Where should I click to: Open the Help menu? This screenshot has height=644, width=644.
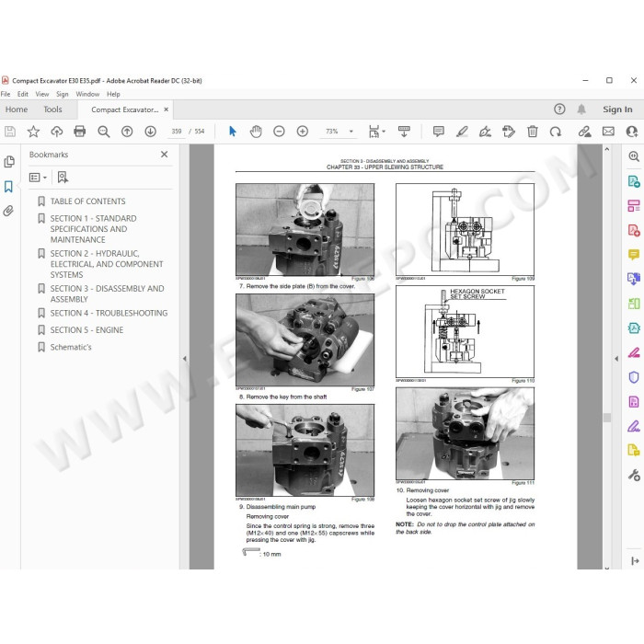point(113,94)
